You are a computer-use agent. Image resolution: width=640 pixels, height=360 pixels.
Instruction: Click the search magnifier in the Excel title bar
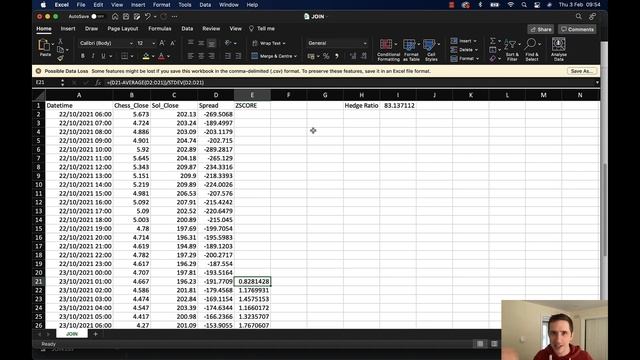pos(578,17)
